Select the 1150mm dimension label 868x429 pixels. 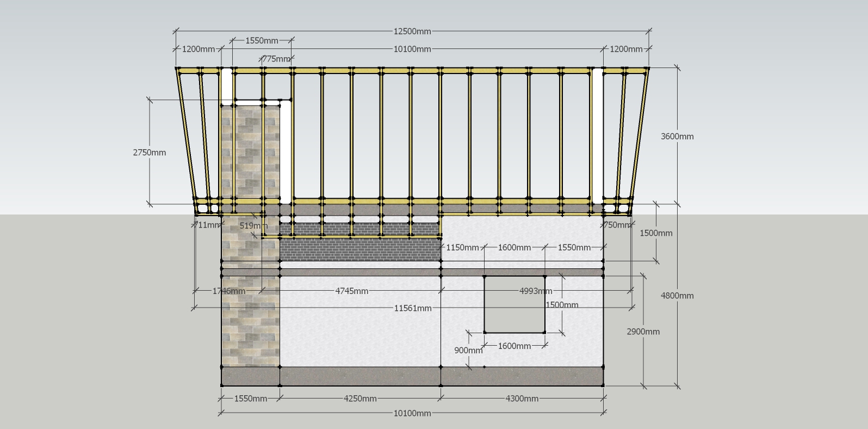(x=462, y=248)
